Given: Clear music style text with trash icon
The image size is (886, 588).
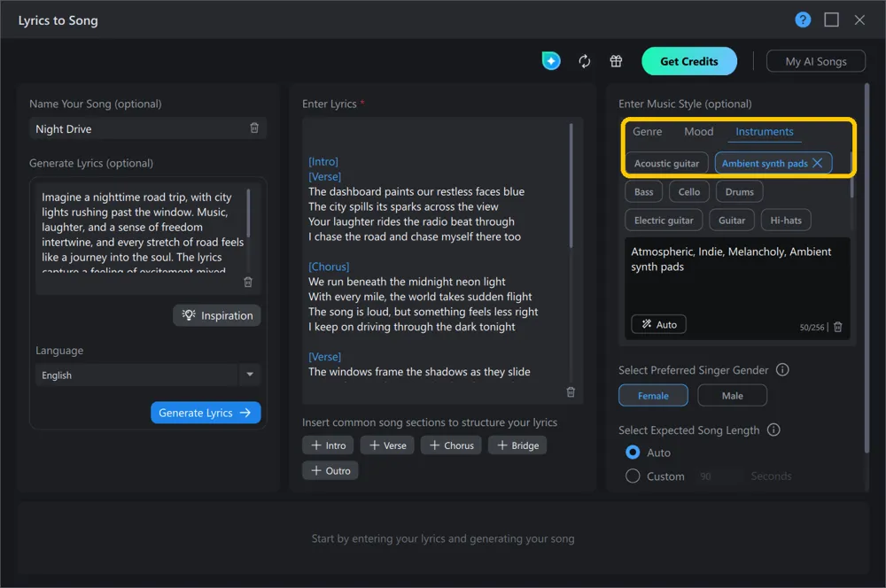Looking at the screenshot, I should [838, 327].
